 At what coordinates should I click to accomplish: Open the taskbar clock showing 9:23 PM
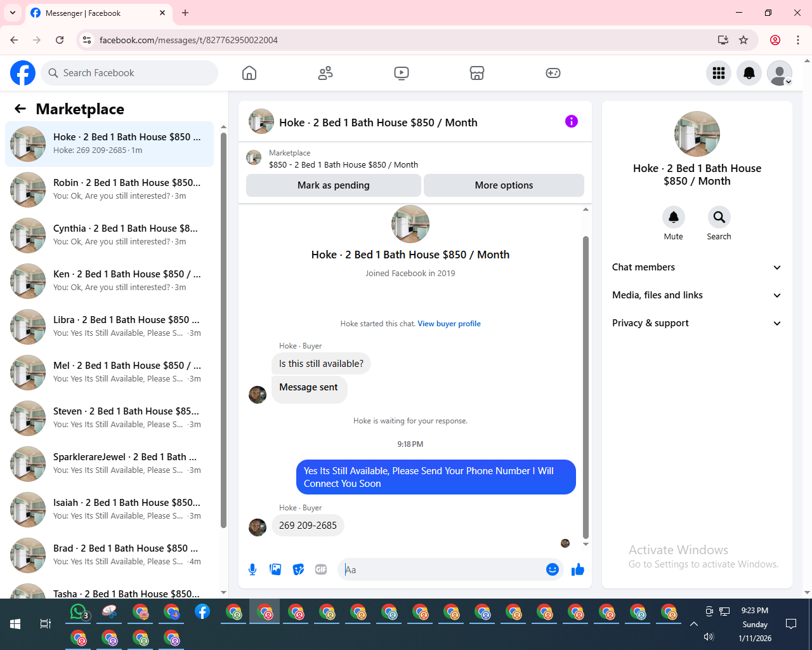[x=755, y=624]
